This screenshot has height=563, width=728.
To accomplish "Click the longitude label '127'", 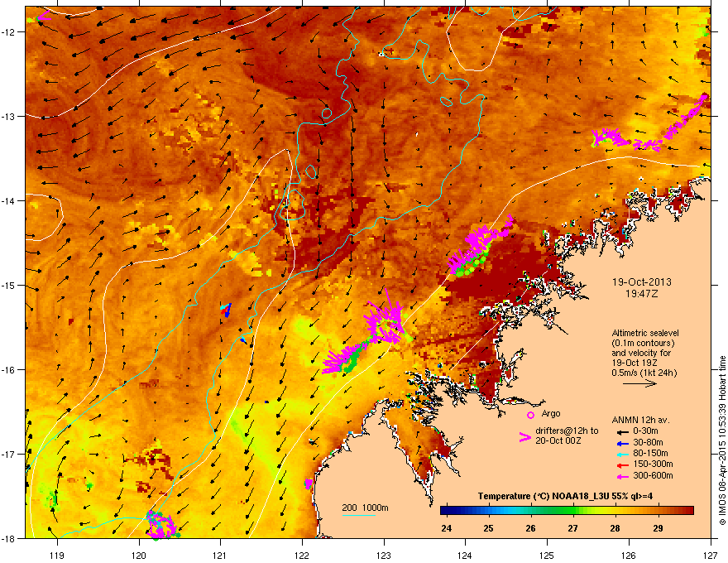I will (x=711, y=555).
